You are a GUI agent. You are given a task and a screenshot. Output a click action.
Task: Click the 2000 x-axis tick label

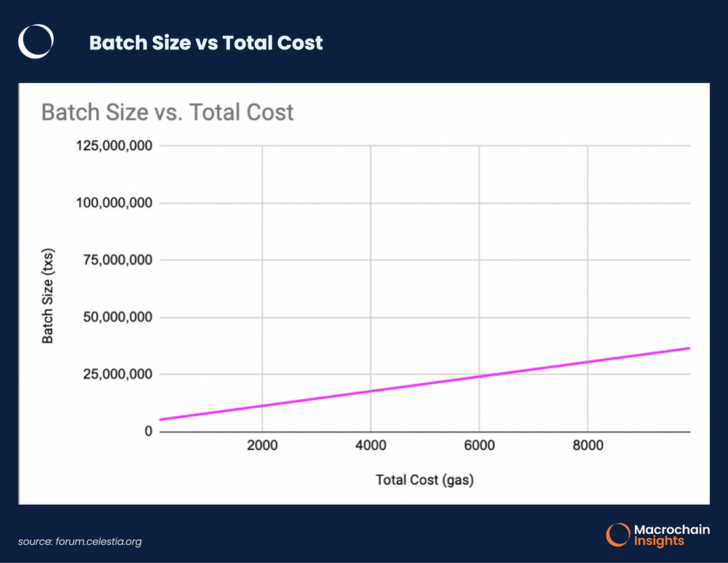click(262, 446)
